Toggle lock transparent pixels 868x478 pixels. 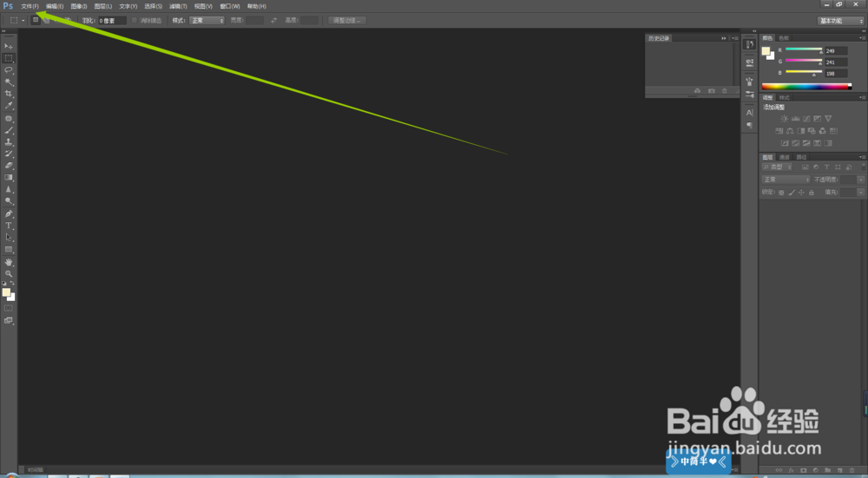[x=781, y=193]
